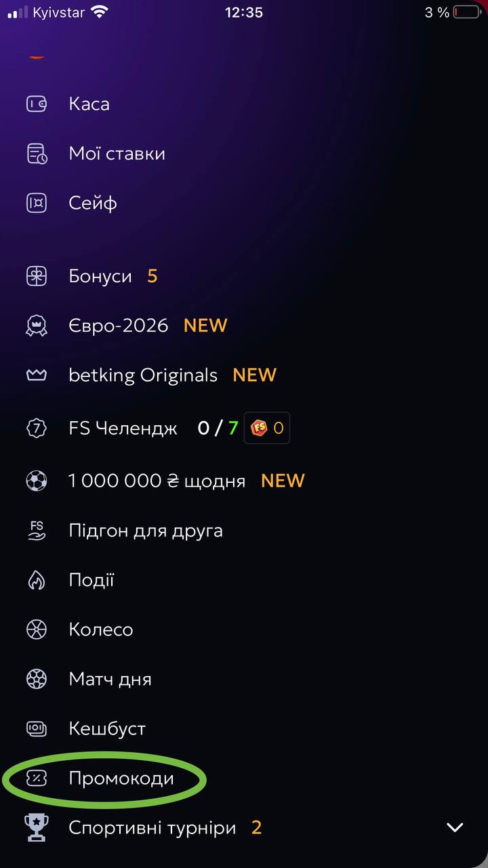
Task: Tap the award ribbon icon for Євро-2026
Action: coord(37,326)
